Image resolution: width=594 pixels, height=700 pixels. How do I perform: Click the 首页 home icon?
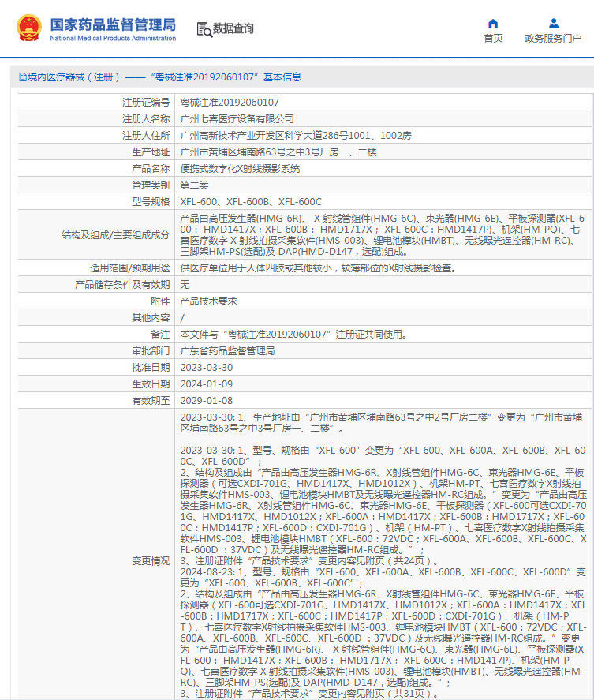click(x=493, y=23)
